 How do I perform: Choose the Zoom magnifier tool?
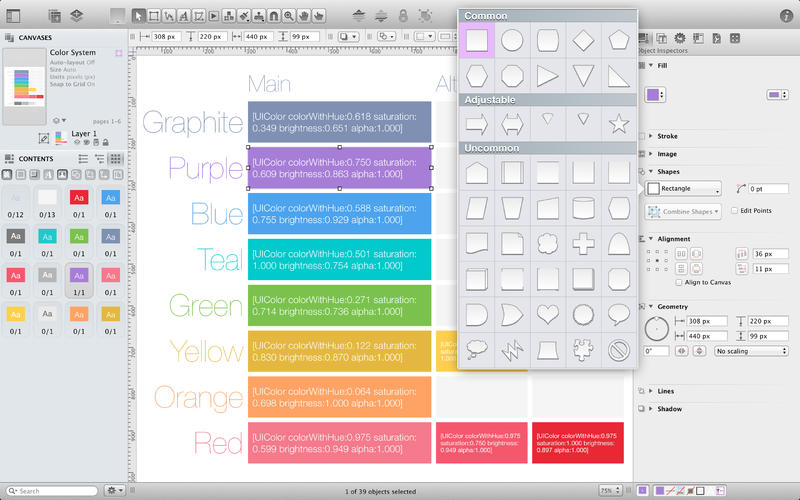click(288, 15)
